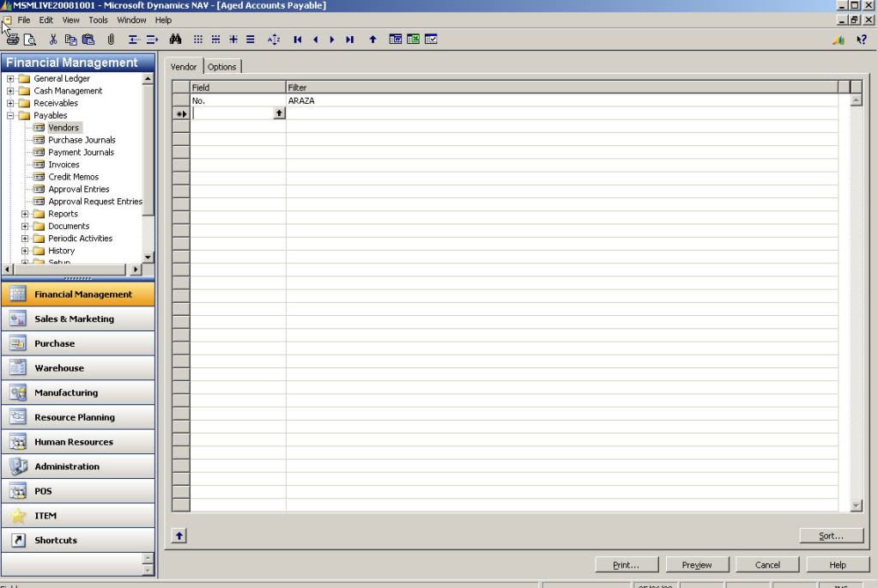Image resolution: width=878 pixels, height=588 pixels.
Task: Click the A-Z Sort toolbar icon
Action: 274,39
